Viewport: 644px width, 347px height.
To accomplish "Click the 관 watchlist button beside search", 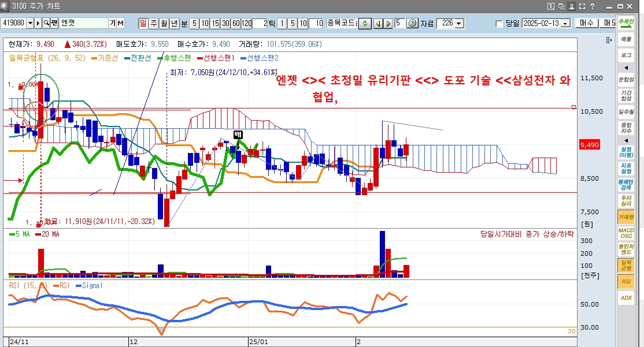I will [x=54, y=23].
